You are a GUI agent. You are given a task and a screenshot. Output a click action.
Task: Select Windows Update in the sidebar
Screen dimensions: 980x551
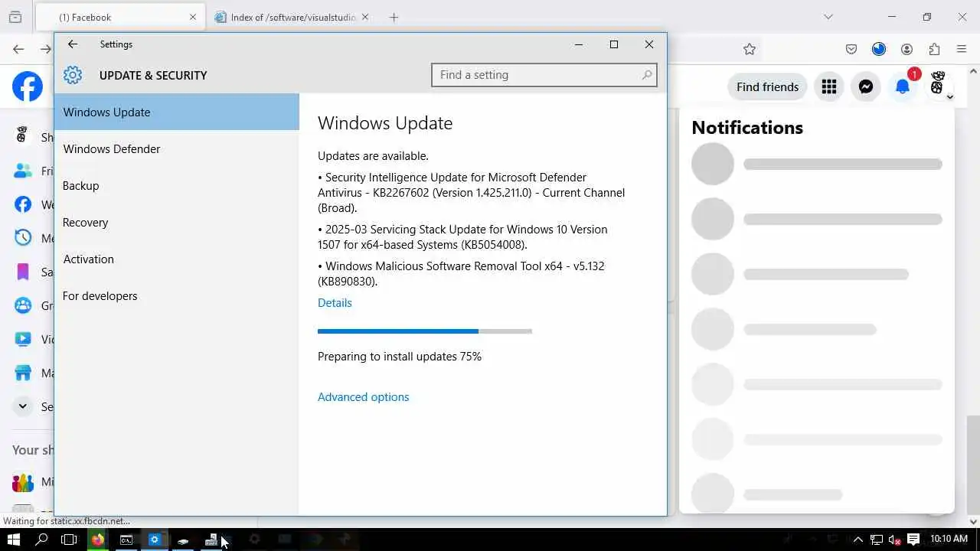tap(177, 112)
